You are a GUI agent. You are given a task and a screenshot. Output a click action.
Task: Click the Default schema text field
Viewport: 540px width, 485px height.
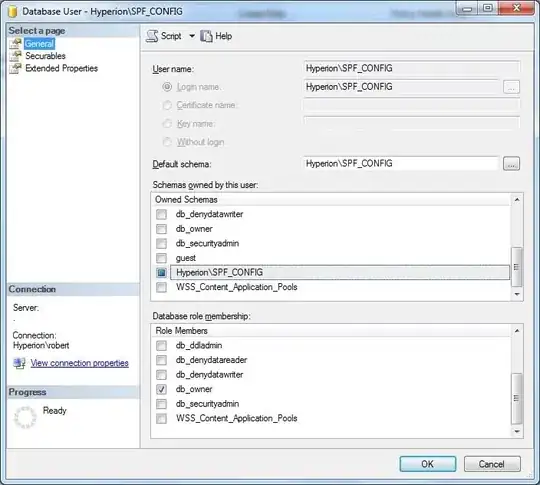coord(401,164)
